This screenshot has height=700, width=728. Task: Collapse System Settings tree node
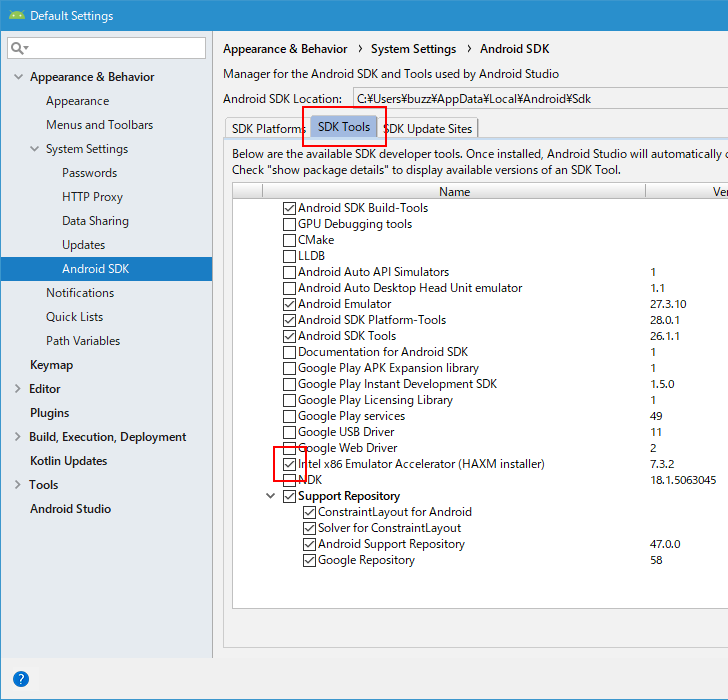point(34,149)
